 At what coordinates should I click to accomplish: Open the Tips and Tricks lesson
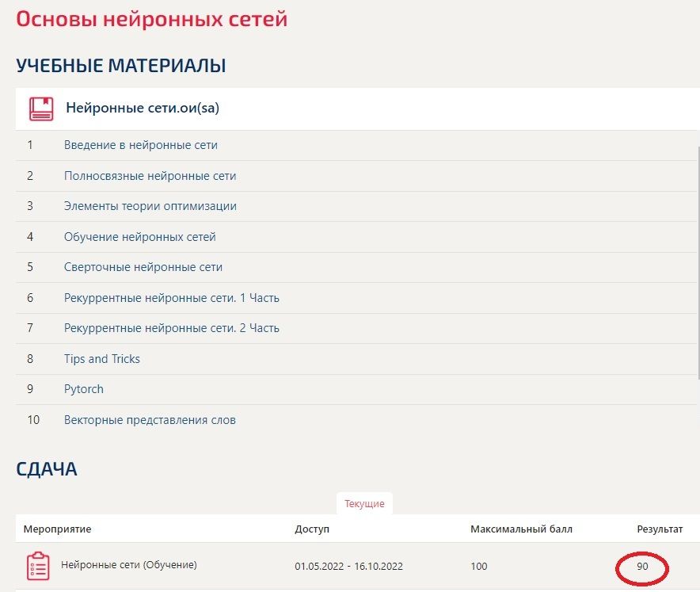tap(102, 359)
